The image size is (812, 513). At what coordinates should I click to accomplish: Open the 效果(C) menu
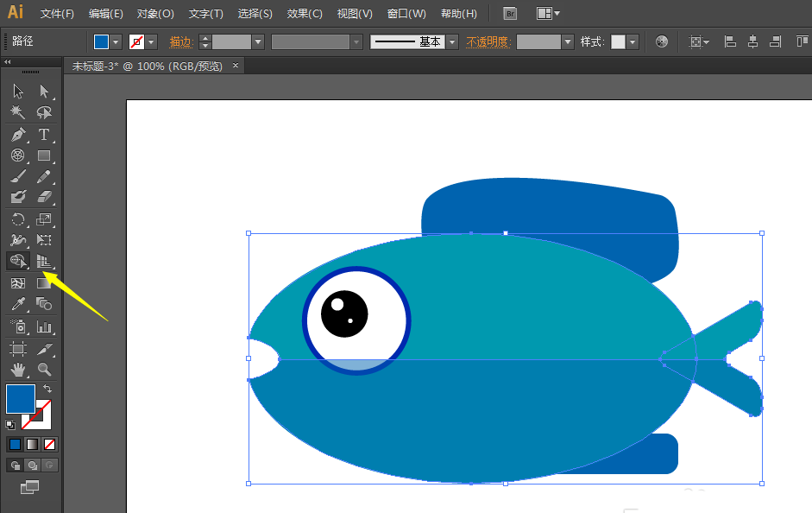[305, 14]
